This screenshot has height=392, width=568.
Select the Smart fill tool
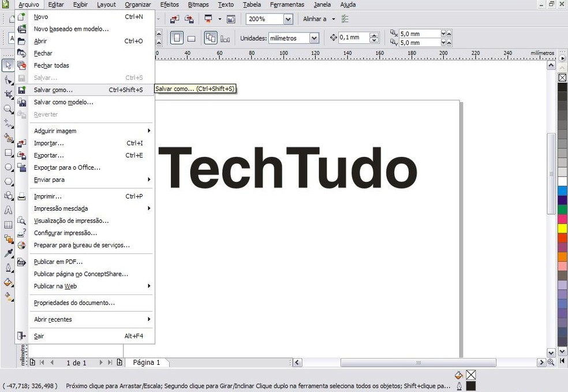pyautogui.click(x=8, y=138)
